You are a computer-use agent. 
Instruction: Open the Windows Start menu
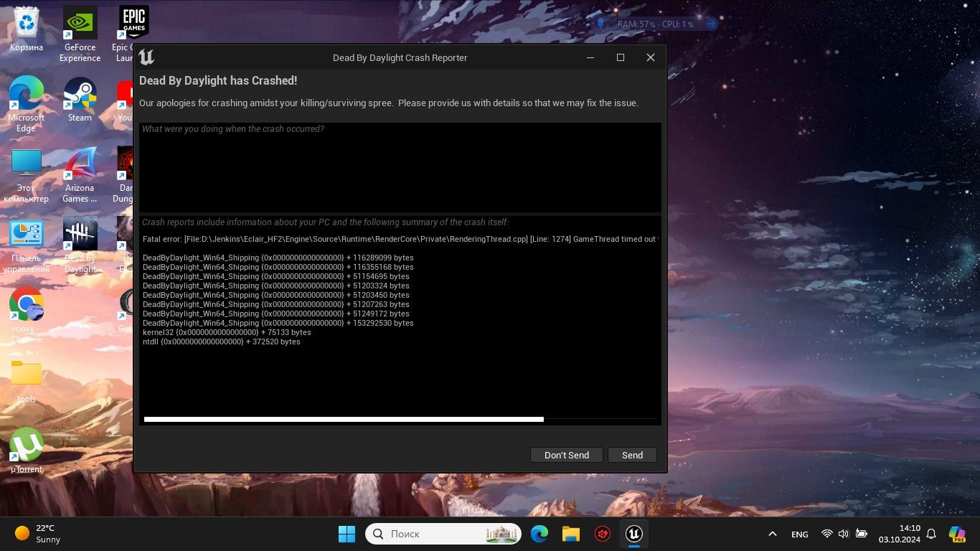pos(347,534)
